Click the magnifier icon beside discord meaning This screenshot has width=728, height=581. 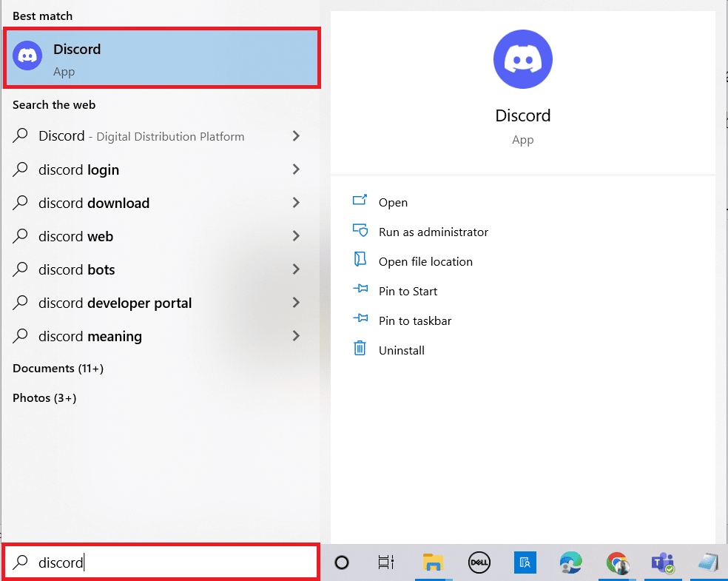[x=20, y=336]
